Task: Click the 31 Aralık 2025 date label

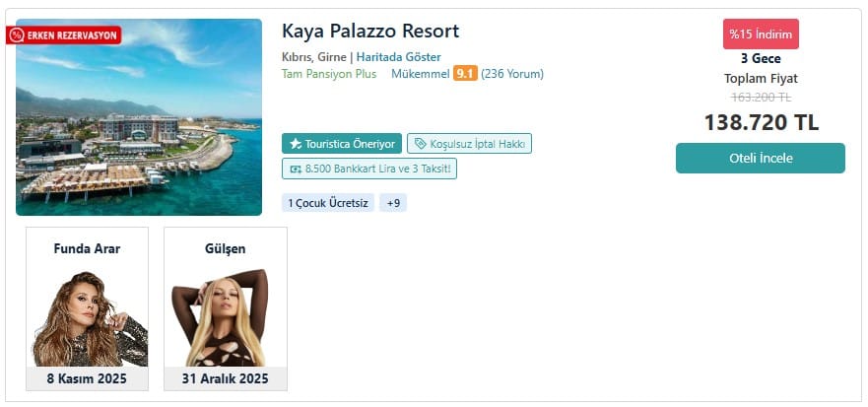Action: (x=226, y=378)
